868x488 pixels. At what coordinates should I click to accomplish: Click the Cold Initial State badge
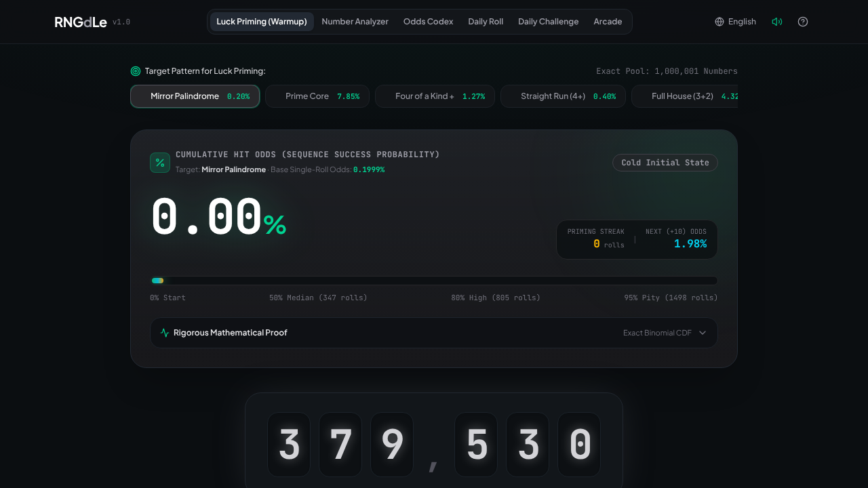(665, 163)
